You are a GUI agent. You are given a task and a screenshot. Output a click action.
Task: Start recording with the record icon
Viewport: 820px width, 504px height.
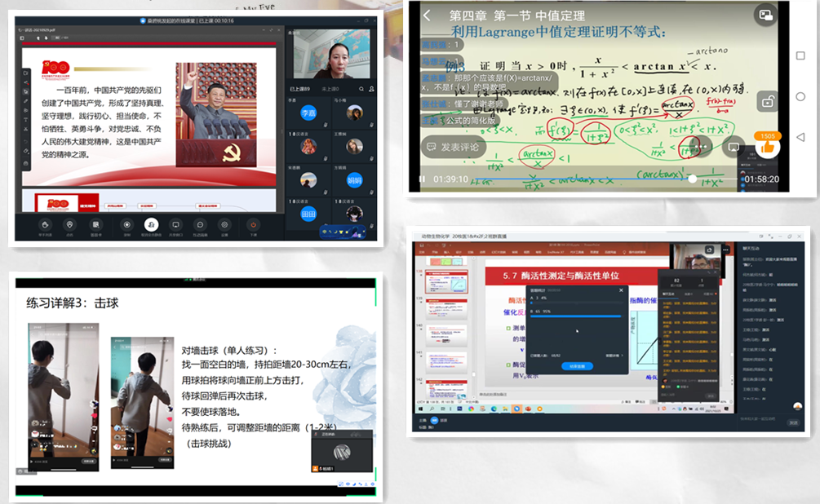coord(126,225)
